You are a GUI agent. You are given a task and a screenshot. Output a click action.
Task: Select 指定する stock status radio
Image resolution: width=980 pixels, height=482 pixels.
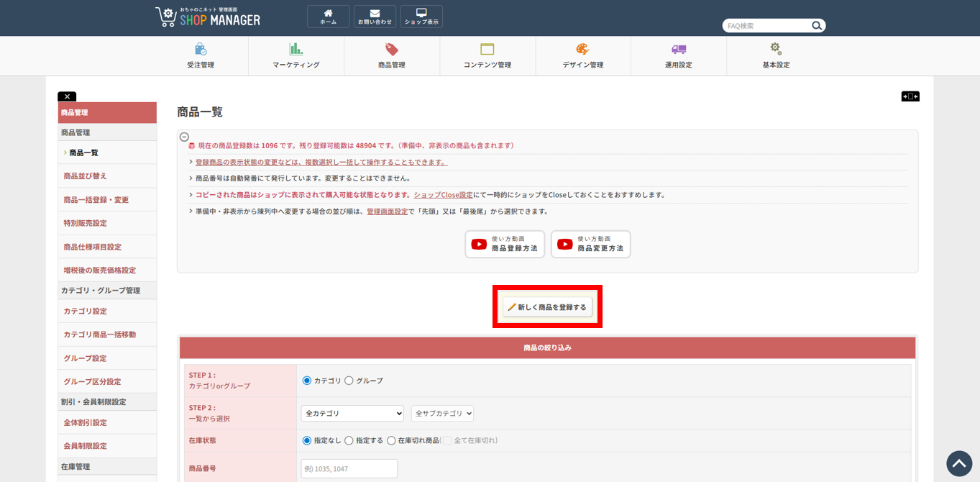click(349, 440)
